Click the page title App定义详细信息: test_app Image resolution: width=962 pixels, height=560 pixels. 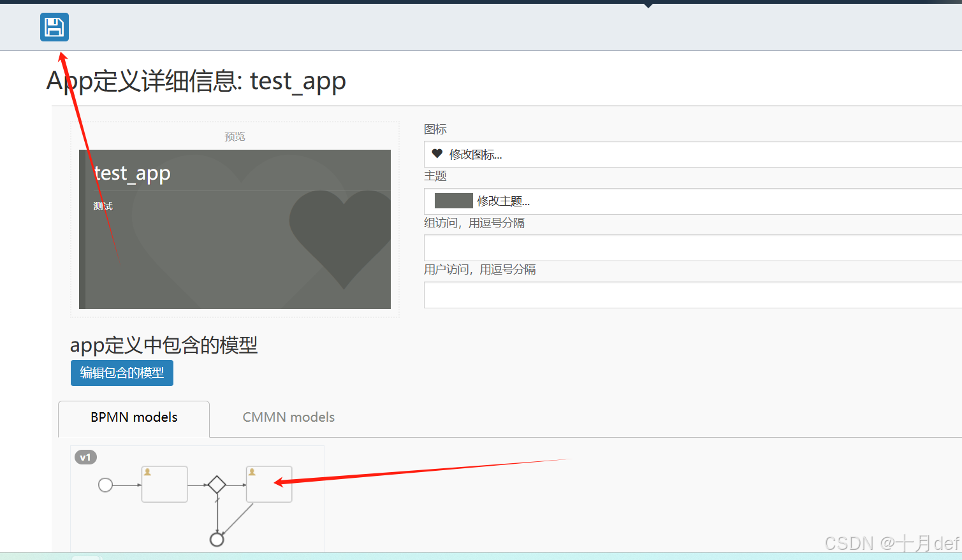pyautogui.click(x=196, y=82)
